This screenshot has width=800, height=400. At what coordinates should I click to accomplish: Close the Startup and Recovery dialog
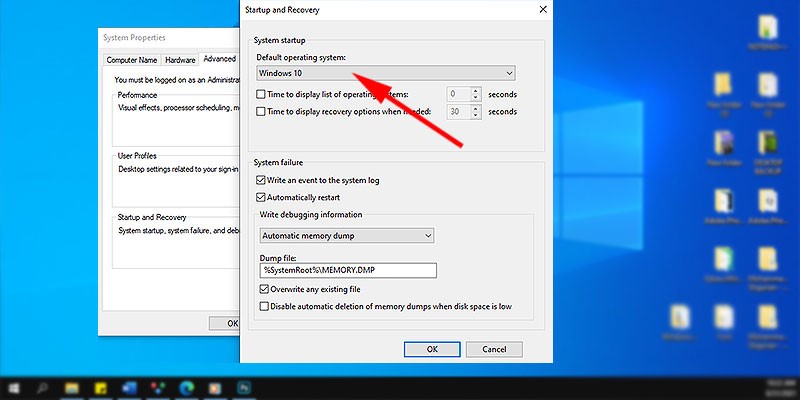543,10
